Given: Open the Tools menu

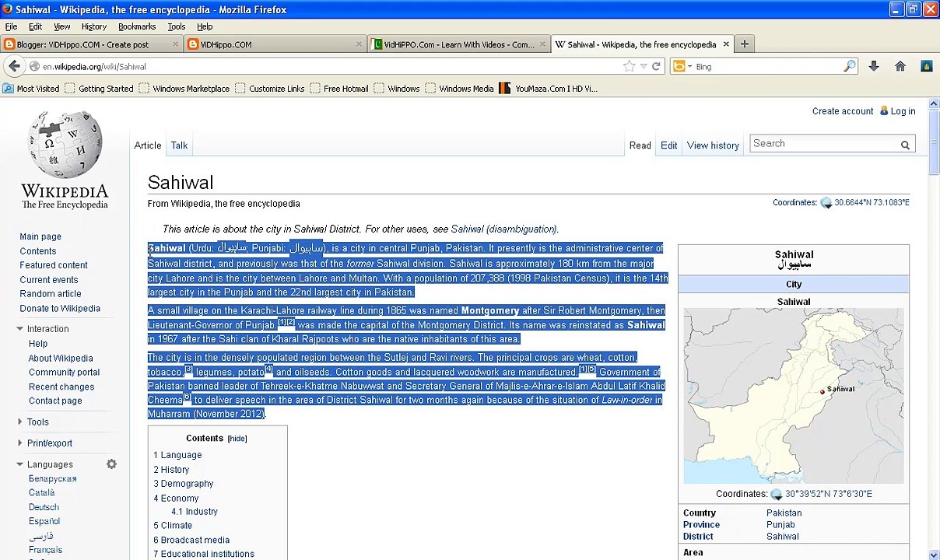Looking at the screenshot, I should [176, 26].
